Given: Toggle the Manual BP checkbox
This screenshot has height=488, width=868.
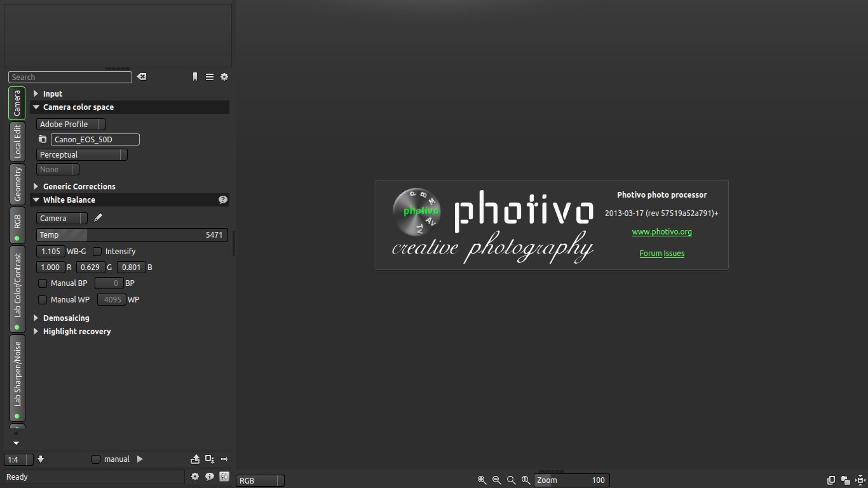Looking at the screenshot, I should (43, 283).
